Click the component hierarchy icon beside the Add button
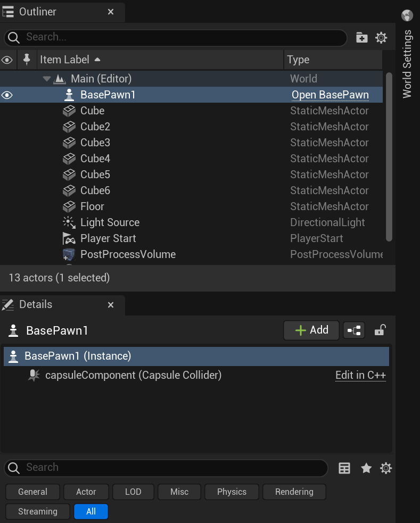420x523 pixels. coord(353,330)
